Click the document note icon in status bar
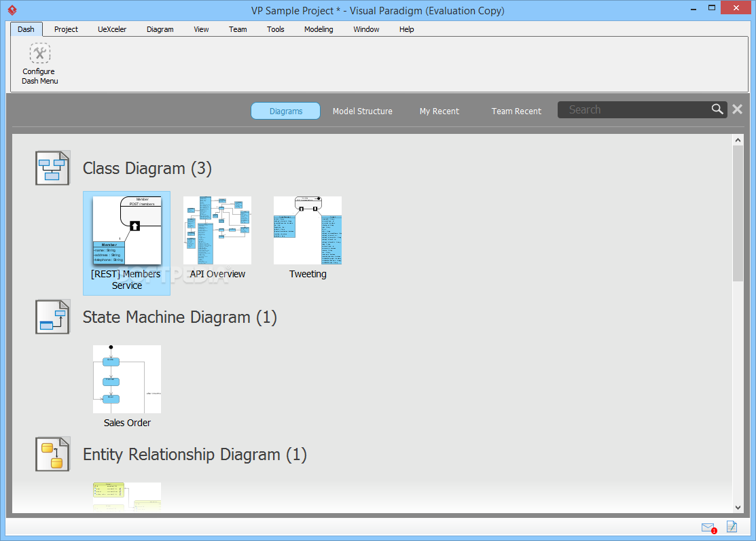 coord(732,527)
